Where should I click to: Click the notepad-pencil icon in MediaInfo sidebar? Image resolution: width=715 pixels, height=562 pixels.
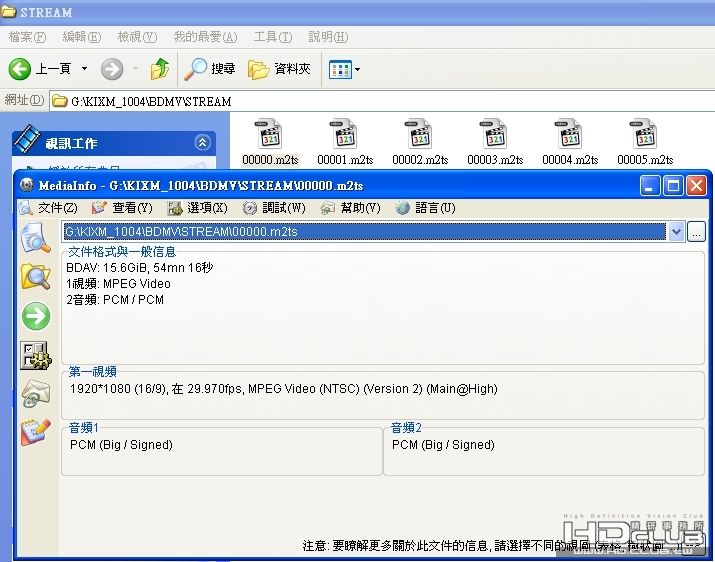36,432
